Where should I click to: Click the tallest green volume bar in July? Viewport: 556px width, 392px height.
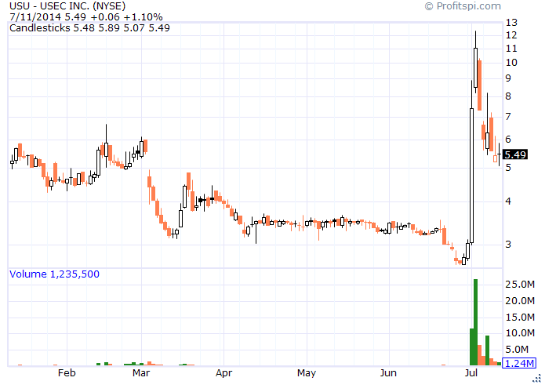coord(475,322)
